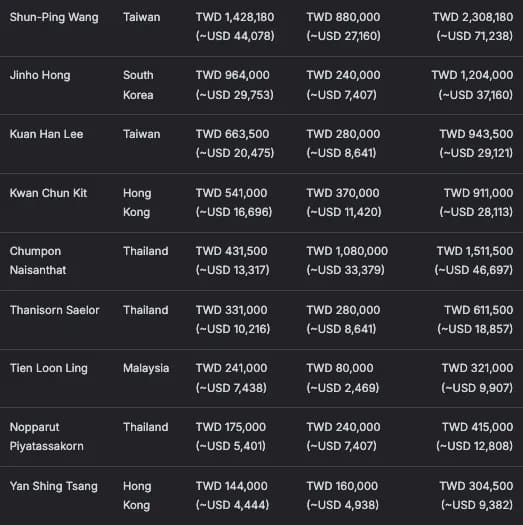Select the Chumpon Naisanthat name cell
This screenshot has height=525, width=523.
[x=38, y=260]
